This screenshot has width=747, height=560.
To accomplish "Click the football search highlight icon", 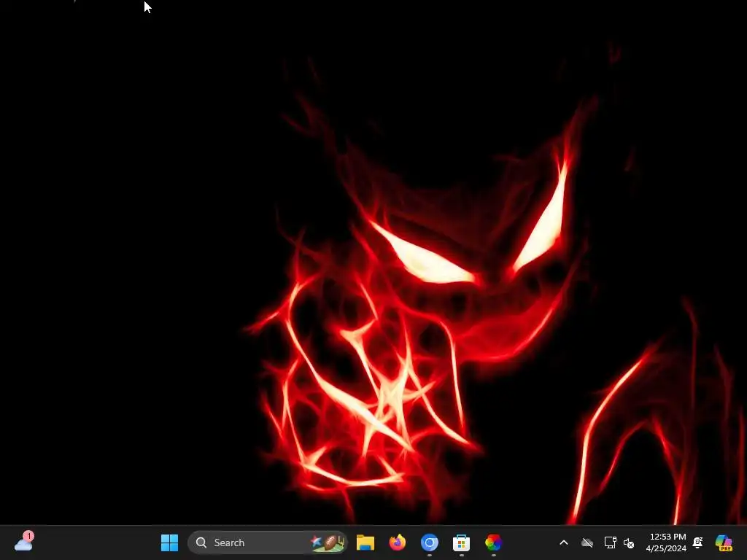I will click(328, 542).
